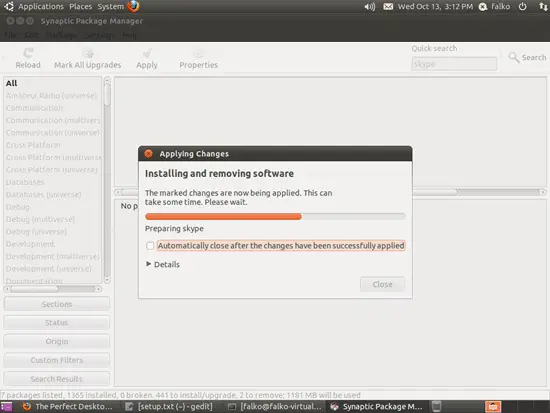Launch Firefox from the top panel icon

[133, 6]
